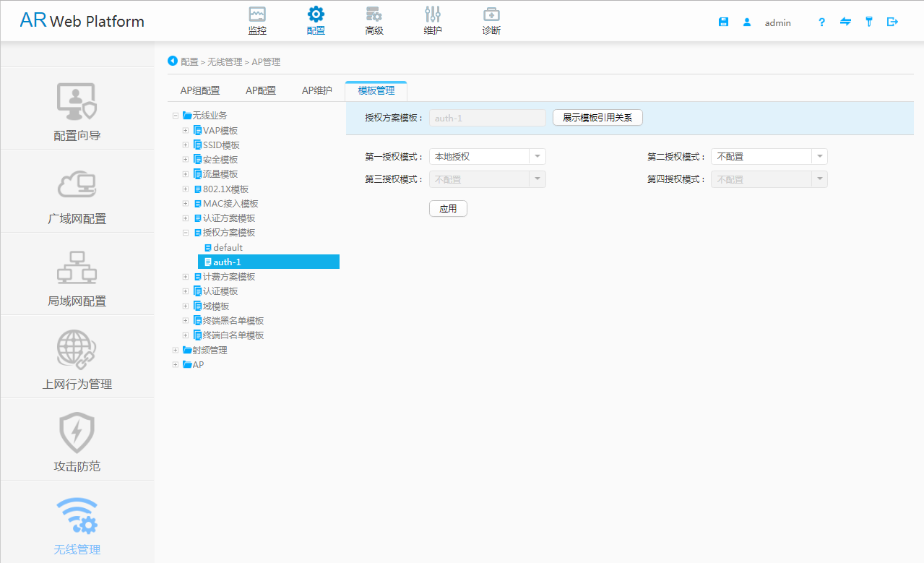
Task: Switch to the AP维护 tab
Action: 317,91
